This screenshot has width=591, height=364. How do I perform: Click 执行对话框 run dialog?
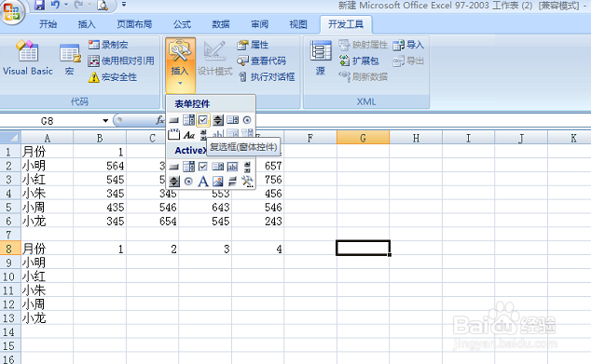267,76
